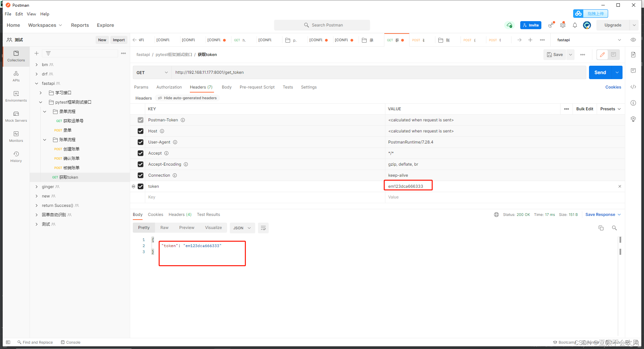The image size is (644, 349).
Task: Open the environment quick look eye icon
Action: pyautogui.click(x=633, y=40)
